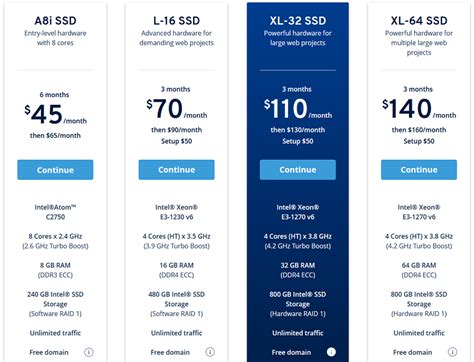This screenshot has width=474, height=362.
Task: Click 64 GB RAM specification text
Action: click(419, 265)
